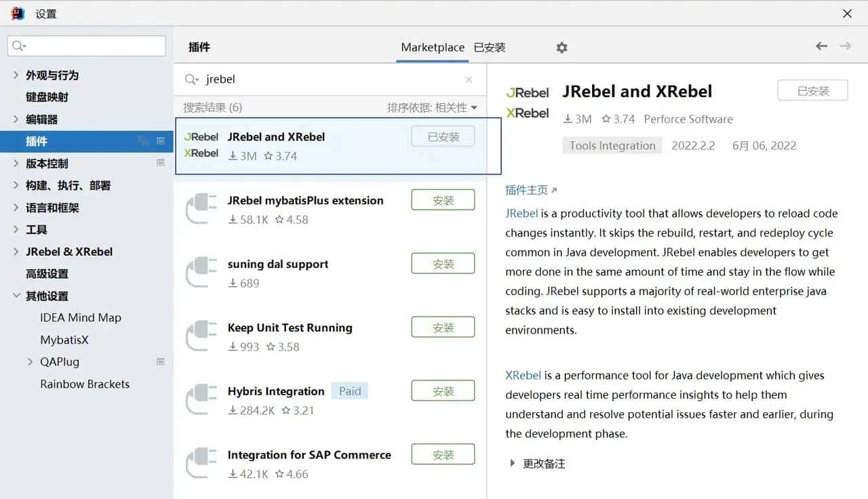Click the search magnifier in plugin search
The width and height of the screenshot is (868, 499).
point(192,79)
